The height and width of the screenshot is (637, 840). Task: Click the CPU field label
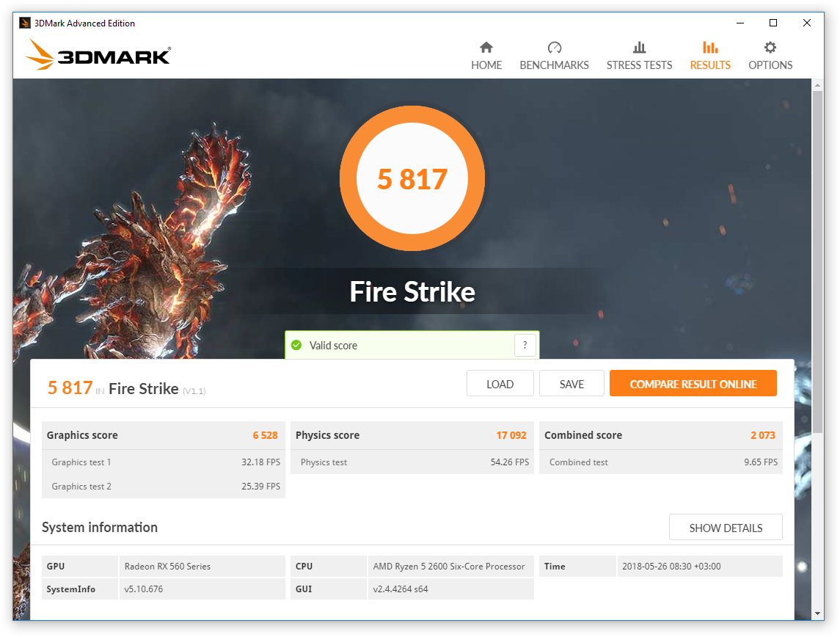coord(304,567)
